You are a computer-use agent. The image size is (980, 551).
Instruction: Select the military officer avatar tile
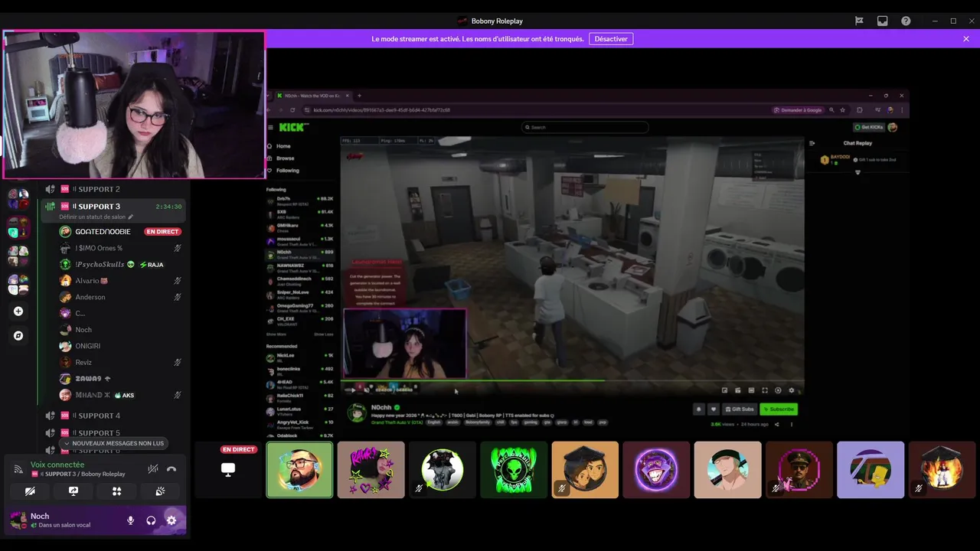[x=799, y=470]
